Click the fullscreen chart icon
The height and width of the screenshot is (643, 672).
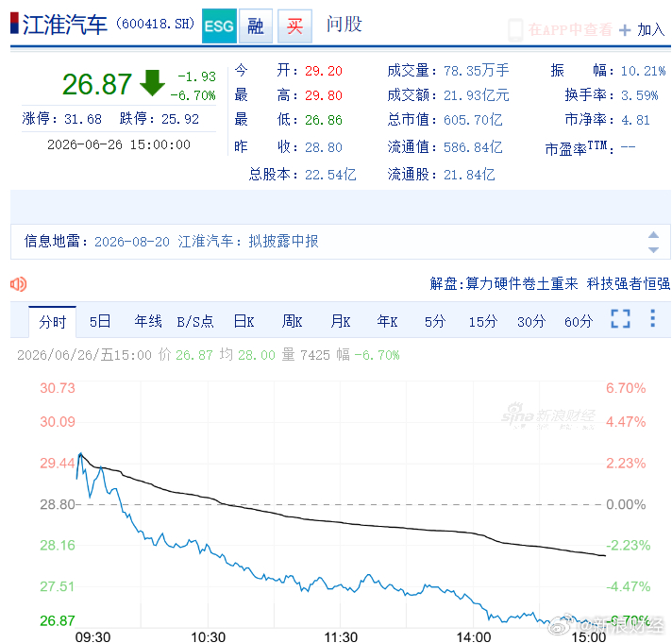click(620, 318)
